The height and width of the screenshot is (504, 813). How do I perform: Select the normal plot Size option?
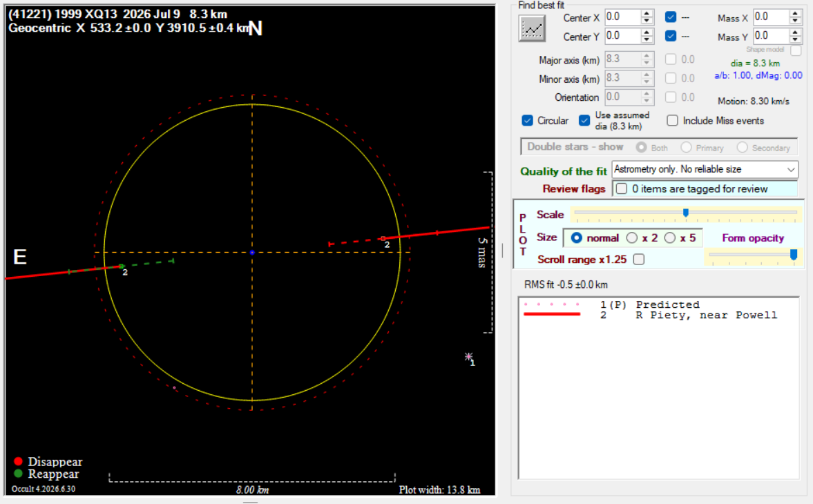pos(576,238)
